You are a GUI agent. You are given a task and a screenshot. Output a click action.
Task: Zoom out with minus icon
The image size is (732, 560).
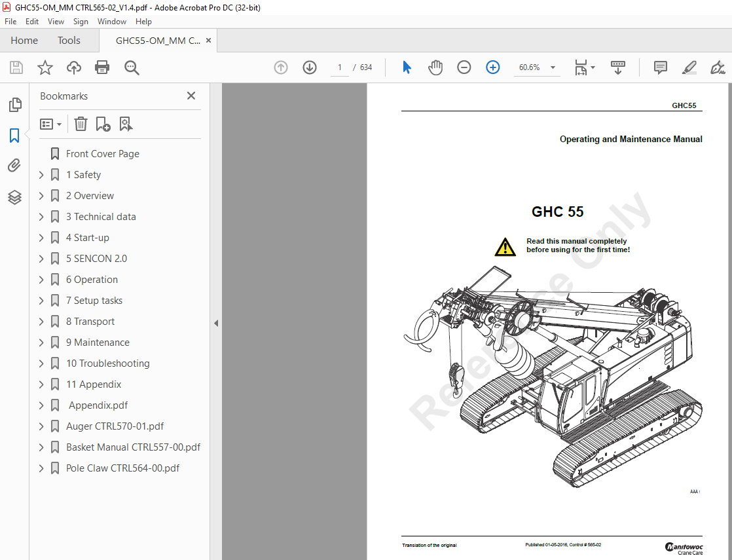click(x=464, y=67)
